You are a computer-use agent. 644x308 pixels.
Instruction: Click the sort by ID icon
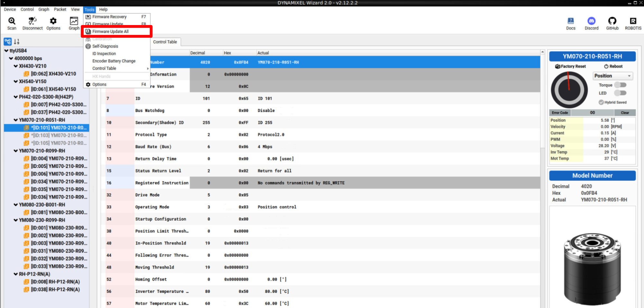(16, 41)
